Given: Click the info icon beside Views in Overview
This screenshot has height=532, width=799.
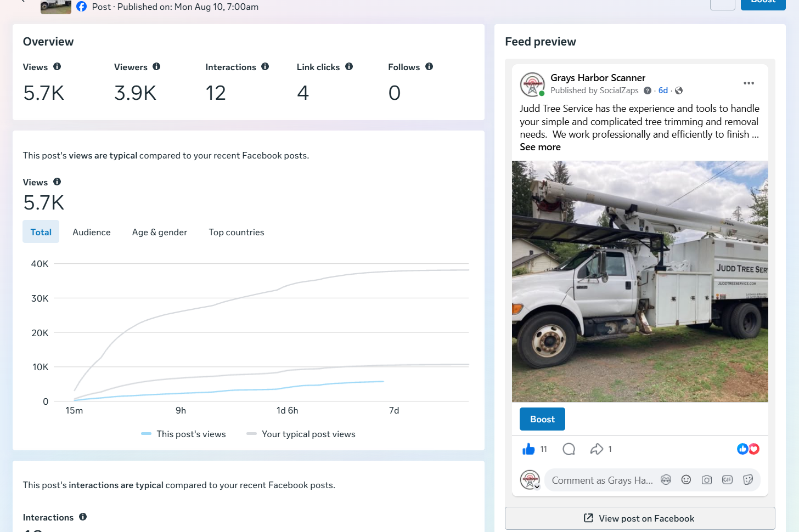Looking at the screenshot, I should point(57,67).
